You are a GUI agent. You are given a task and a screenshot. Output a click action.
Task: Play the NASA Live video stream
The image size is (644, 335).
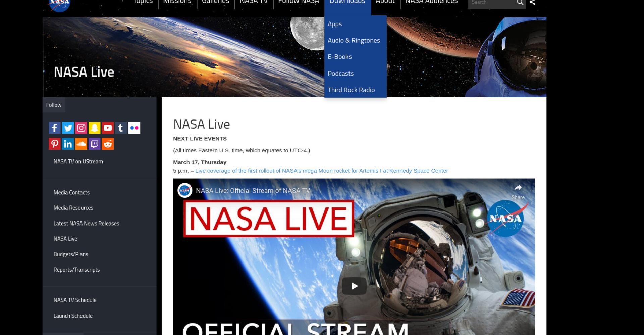pyautogui.click(x=354, y=286)
